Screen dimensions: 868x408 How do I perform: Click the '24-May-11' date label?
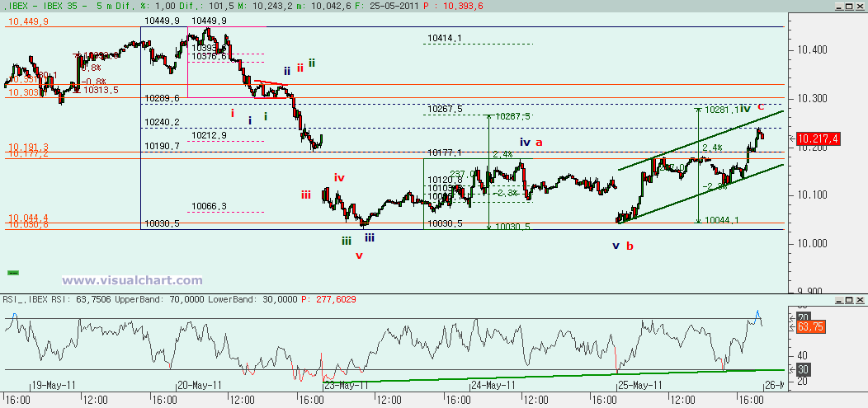[x=493, y=385]
